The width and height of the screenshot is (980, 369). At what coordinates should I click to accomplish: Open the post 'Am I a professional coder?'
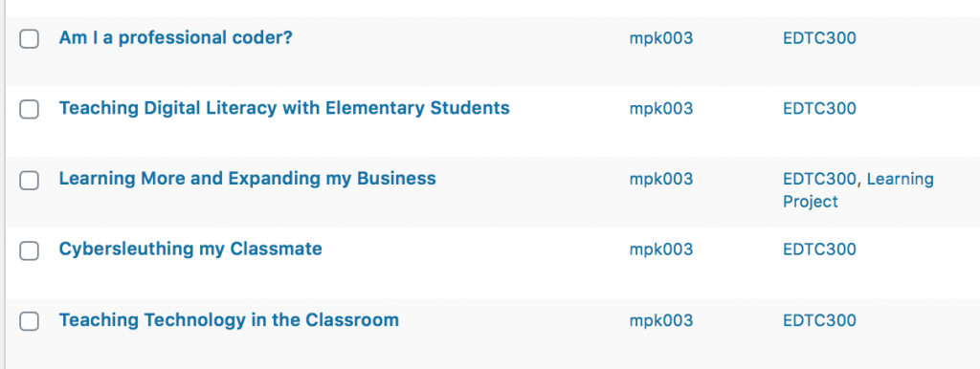click(176, 38)
